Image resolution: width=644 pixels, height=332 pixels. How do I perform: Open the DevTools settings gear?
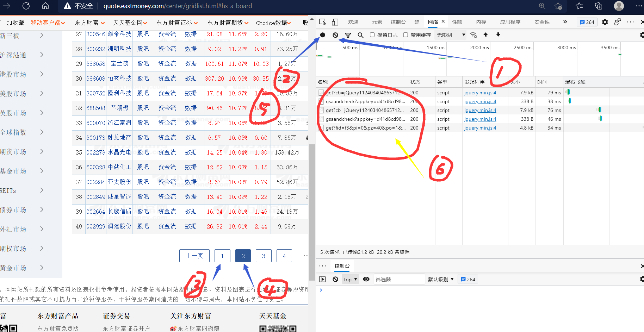click(x=605, y=21)
